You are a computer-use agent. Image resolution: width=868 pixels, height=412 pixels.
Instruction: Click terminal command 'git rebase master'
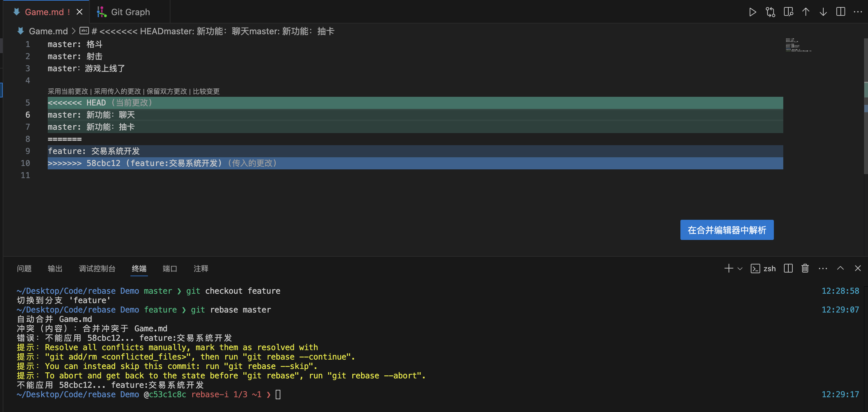231,310
